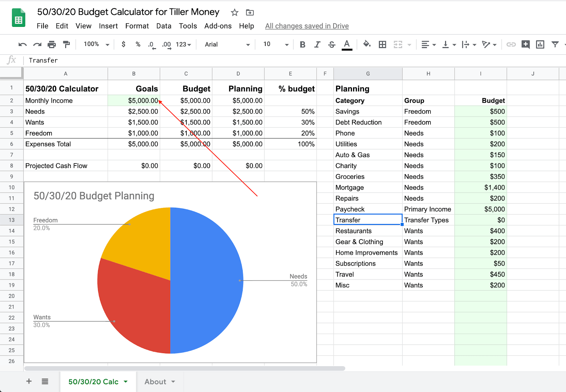Toggle strikethrough formatting

[x=332, y=45]
